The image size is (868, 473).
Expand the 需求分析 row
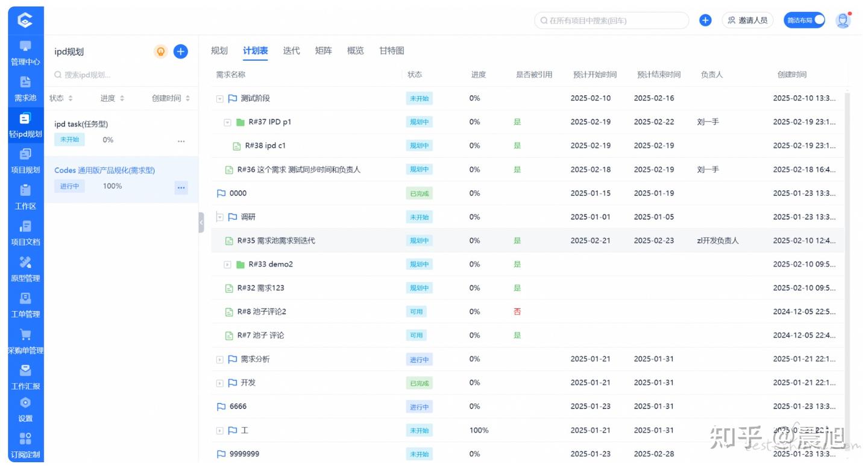(220, 360)
